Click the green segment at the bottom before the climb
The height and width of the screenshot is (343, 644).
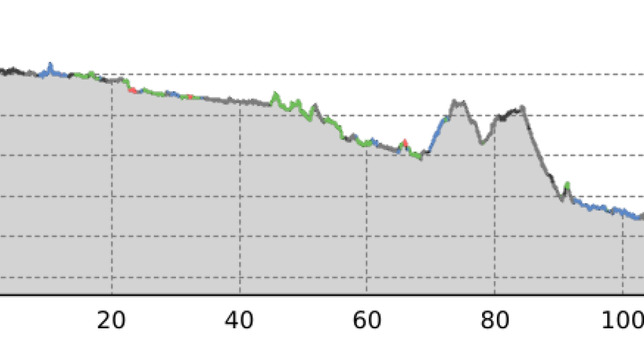pyautogui.click(x=418, y=156)
